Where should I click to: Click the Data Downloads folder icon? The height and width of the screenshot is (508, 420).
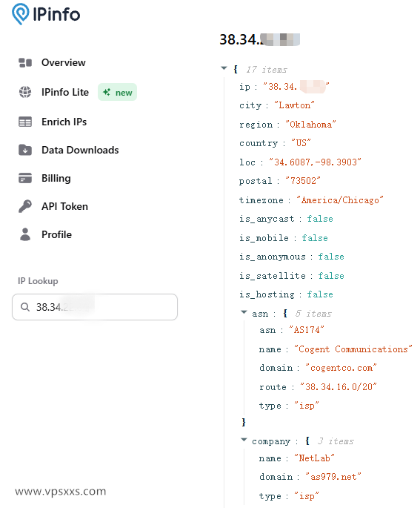click(x=25, y=150)
